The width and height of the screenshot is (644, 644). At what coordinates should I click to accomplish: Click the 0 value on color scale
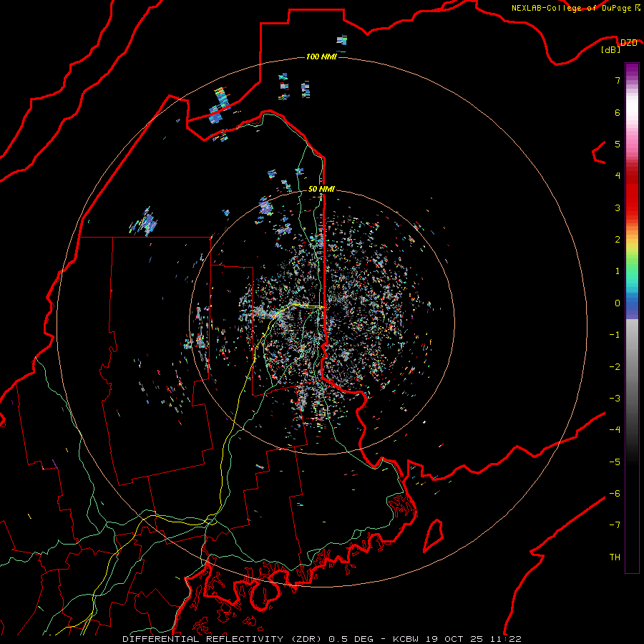click(x=618, y=303)
